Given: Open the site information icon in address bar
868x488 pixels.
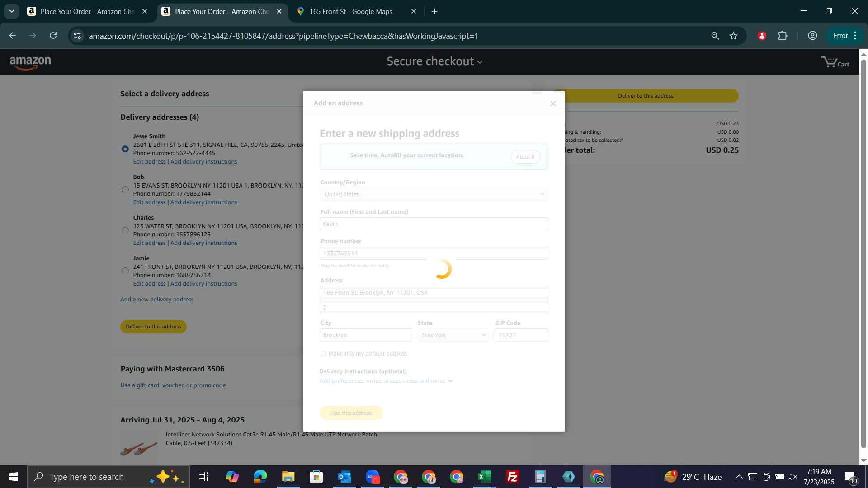Looking at the screenshot, I should click(x=77, y=36).
